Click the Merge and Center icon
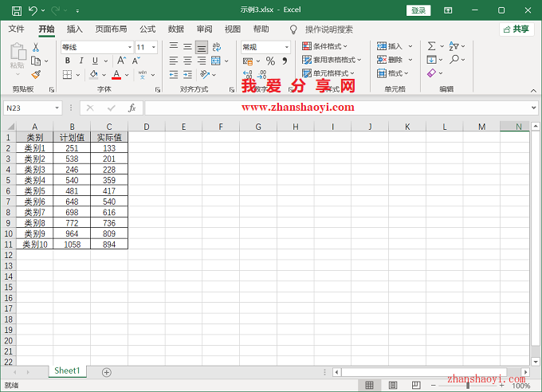 (216, 61)
